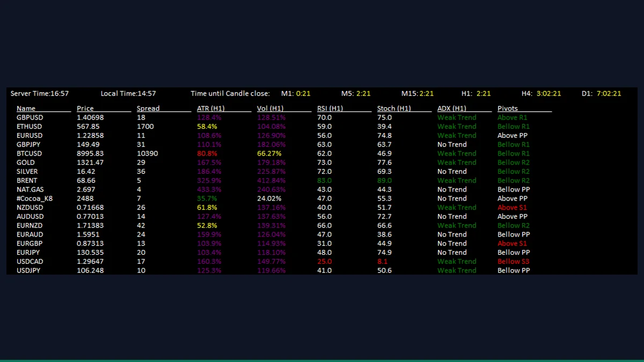
Task: Select the EURAUD symbol name
Action: pos(30,234)
